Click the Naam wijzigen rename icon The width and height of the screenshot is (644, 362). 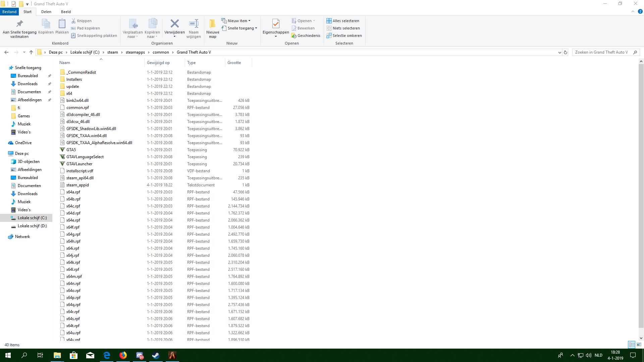[194, 24]
